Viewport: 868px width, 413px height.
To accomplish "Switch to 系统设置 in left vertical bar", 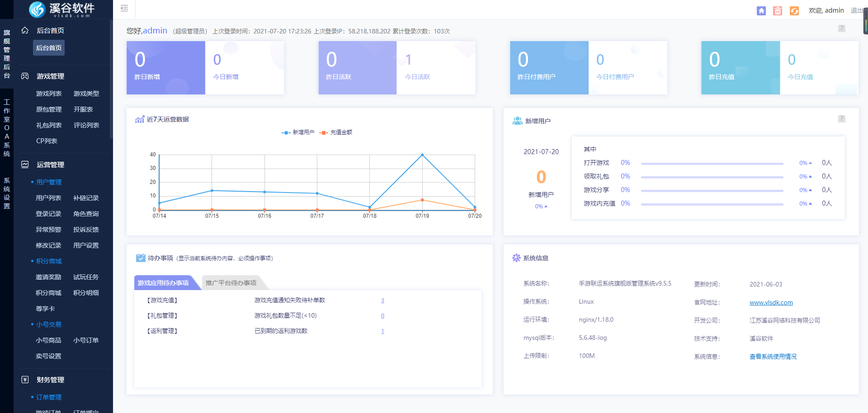I will (x=7, y=193).
